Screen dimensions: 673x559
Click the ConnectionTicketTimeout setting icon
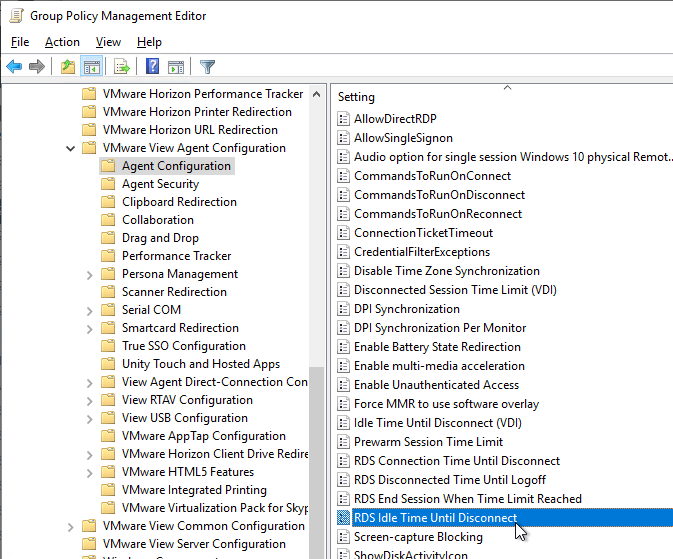point(343,233)
